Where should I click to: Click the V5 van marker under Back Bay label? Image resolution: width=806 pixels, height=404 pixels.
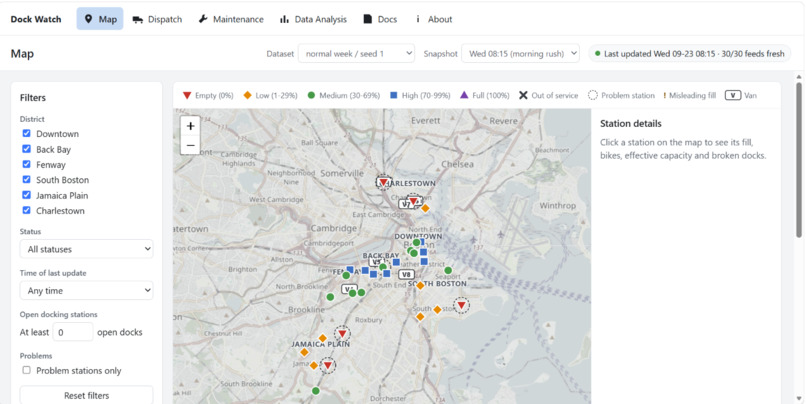(x=376, y=262)
